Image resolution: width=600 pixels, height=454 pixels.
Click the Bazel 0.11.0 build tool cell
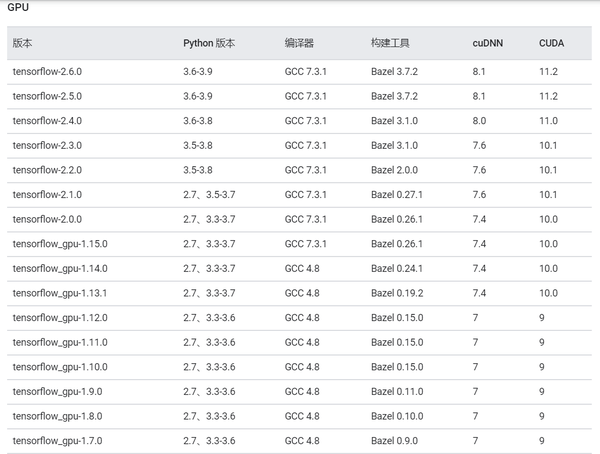pos(397,391)
